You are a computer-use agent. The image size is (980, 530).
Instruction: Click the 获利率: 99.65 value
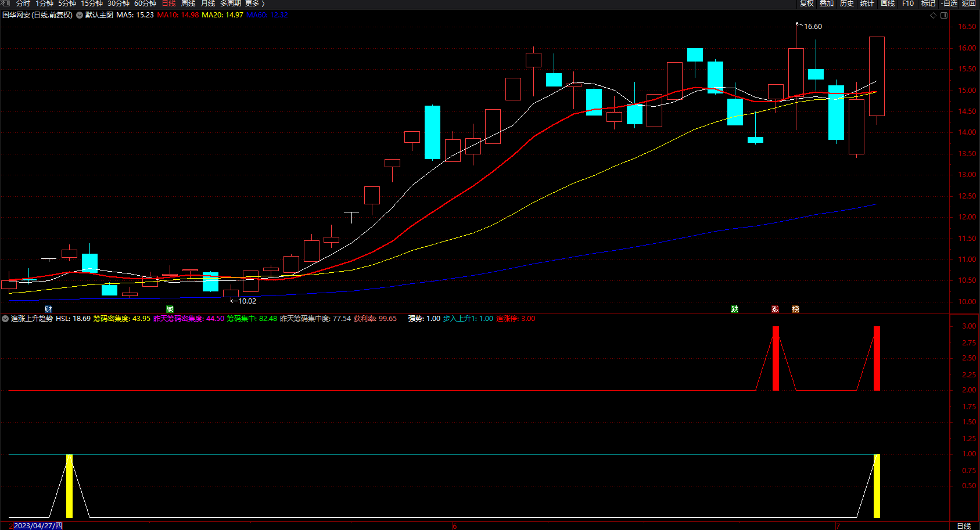click(375, 319)
